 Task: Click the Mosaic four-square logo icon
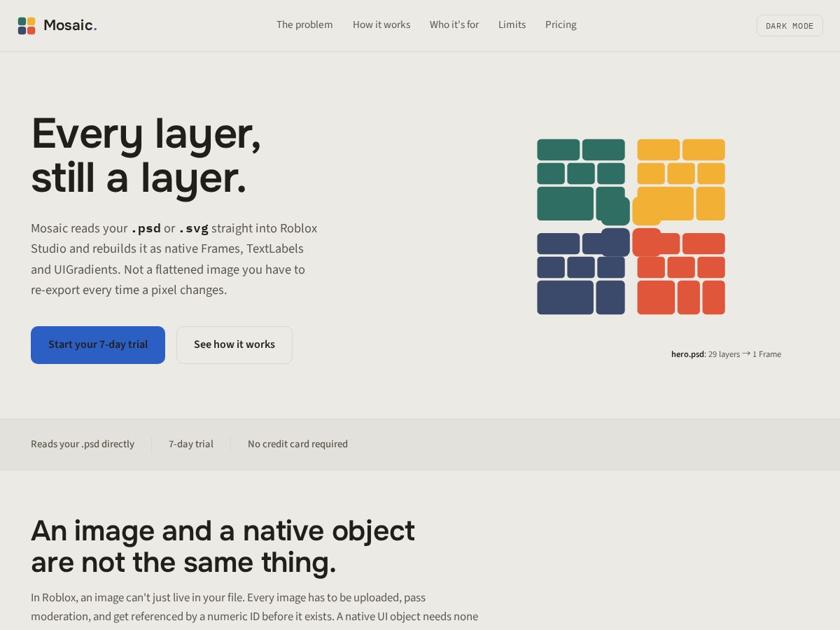point(27,26)
